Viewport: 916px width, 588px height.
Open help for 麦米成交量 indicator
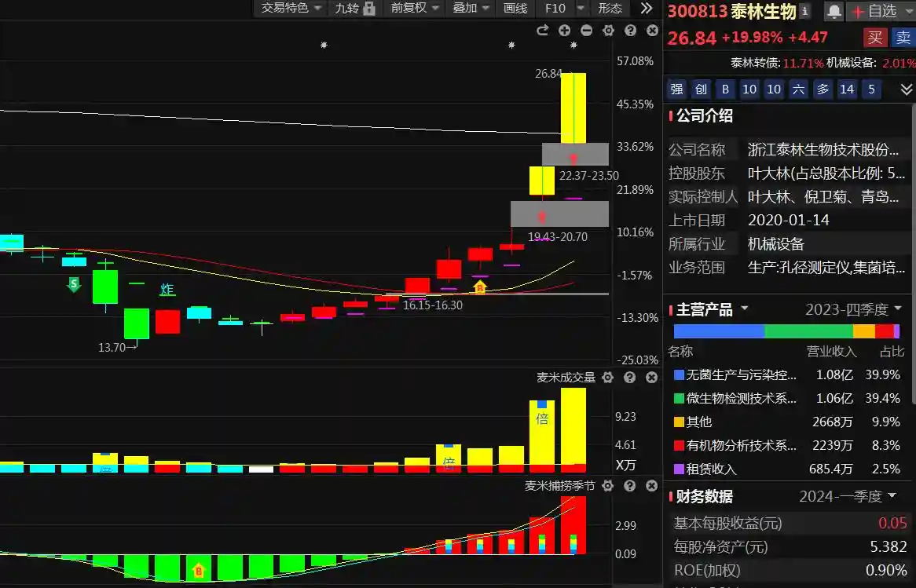point(629,378)
